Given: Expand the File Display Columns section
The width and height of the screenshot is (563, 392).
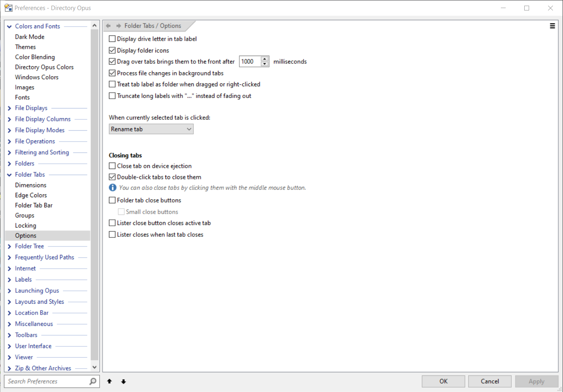Looking at the screenshot, I should (9, 119).
